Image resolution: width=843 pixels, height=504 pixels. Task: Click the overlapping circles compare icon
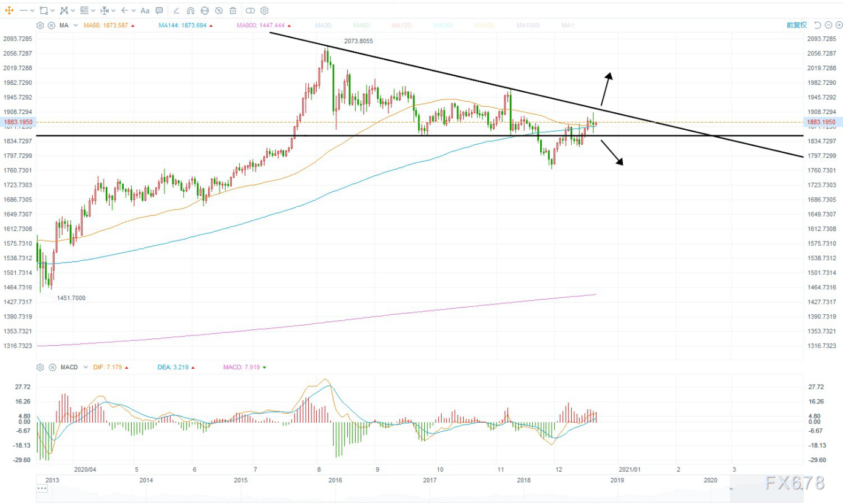click(250, 10)
